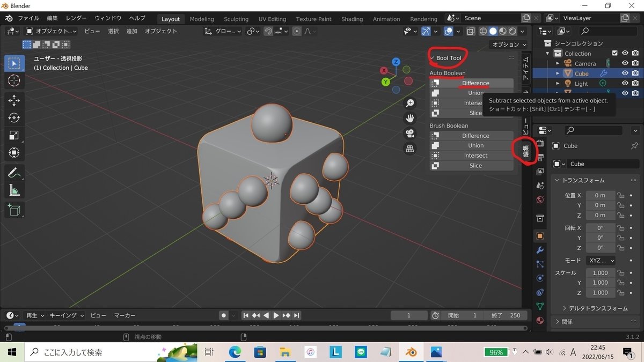644x362 pixels.
Task: Open the object mode dropdown
Action: (x=51, y=32)
